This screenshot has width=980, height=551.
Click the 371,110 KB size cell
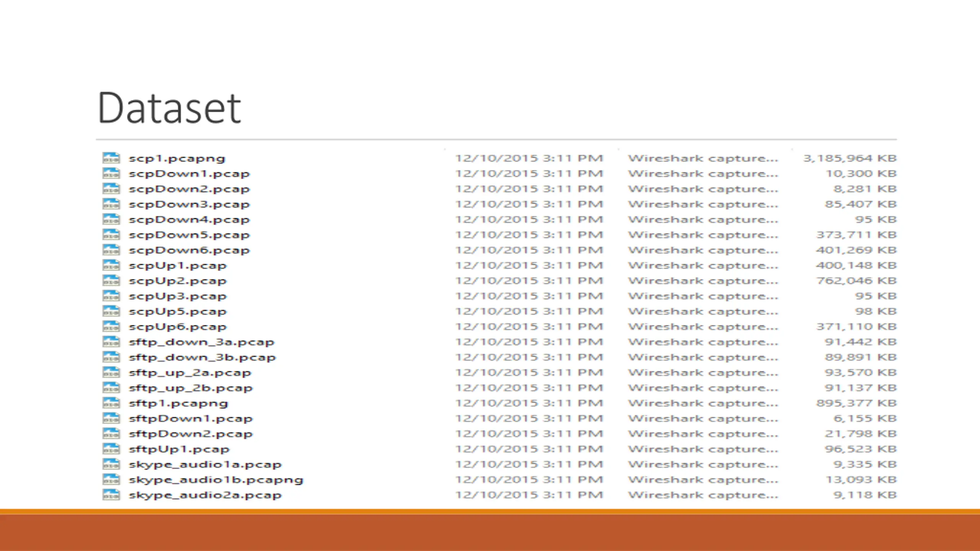click(x=856, y=327)
